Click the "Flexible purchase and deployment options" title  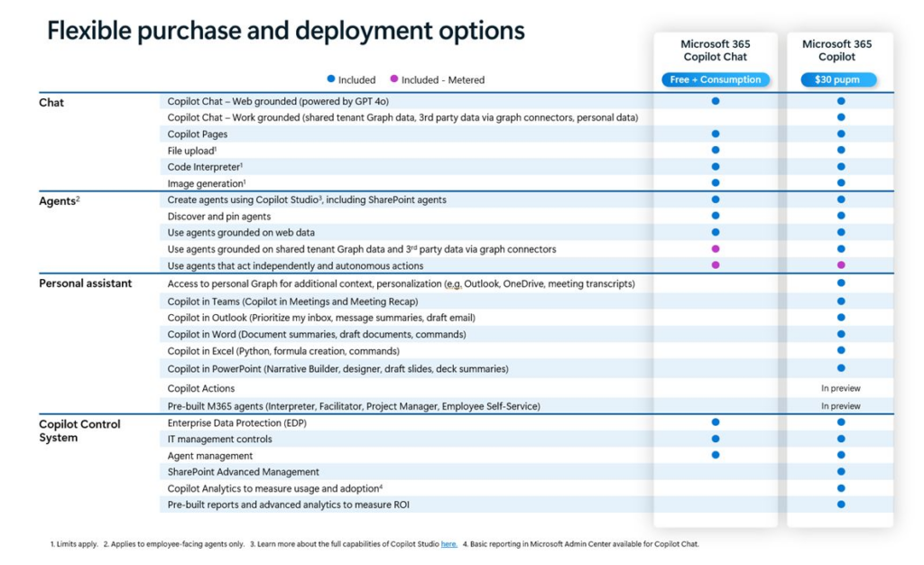[x=286, y=31]
